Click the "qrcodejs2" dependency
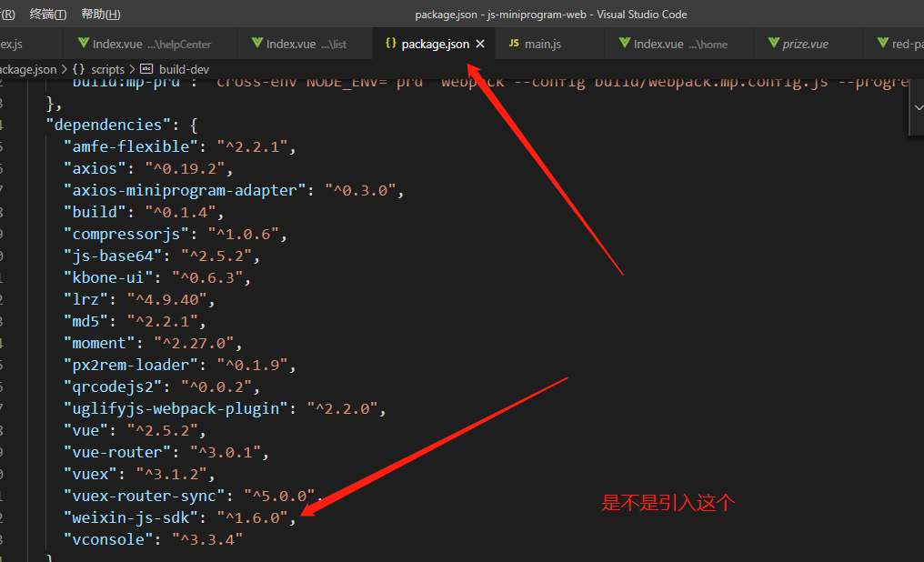 point(162,386)
